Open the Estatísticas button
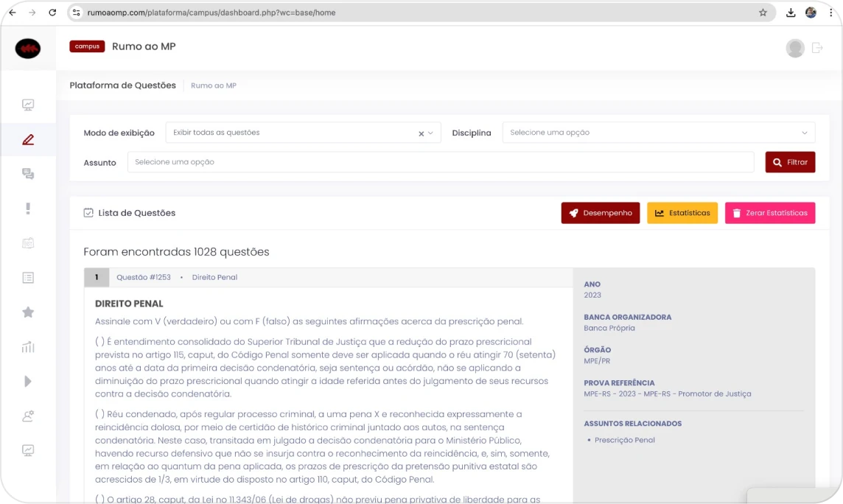This screenshot has height=504, width=843. coord(682,213)
